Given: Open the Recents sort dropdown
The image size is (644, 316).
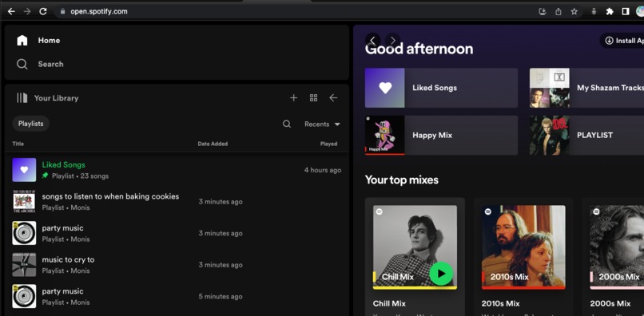Looking at the screenshot, I should [x=322, y=124].
